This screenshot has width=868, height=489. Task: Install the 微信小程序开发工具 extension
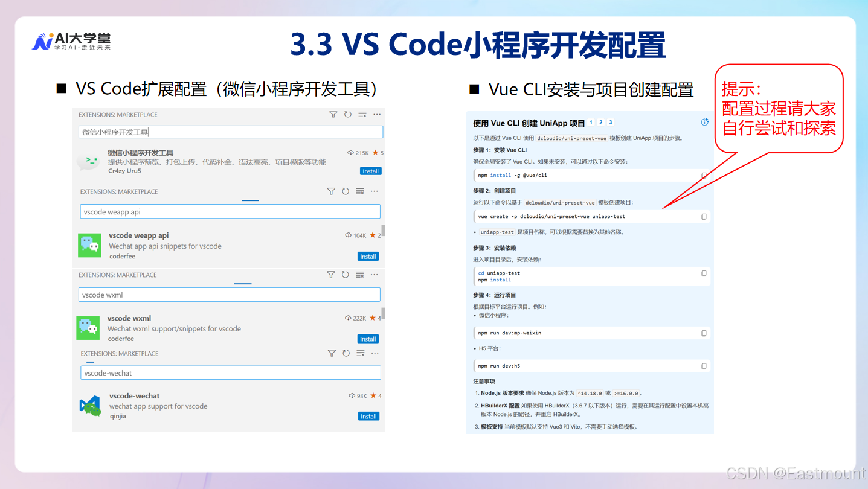(x=370, y=171)
